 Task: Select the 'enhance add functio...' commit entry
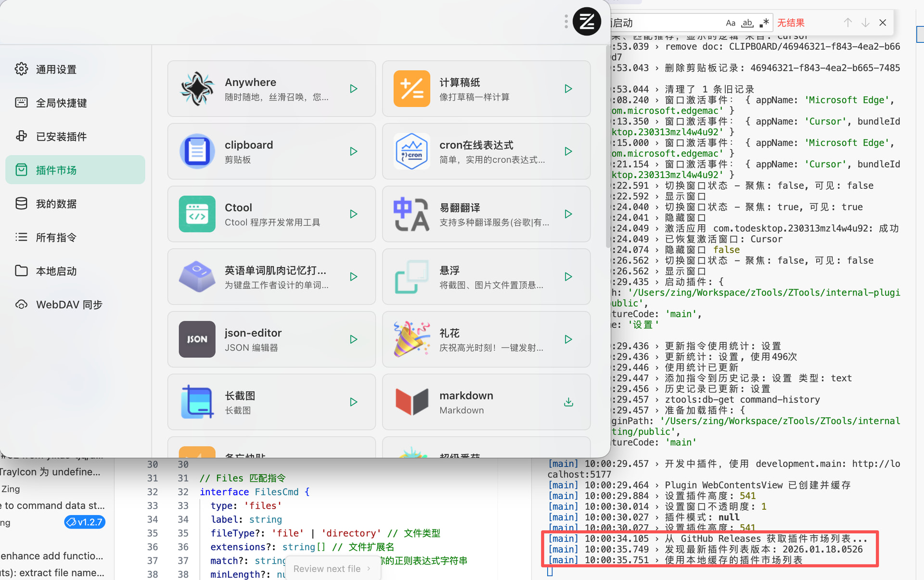pos(52,556)
